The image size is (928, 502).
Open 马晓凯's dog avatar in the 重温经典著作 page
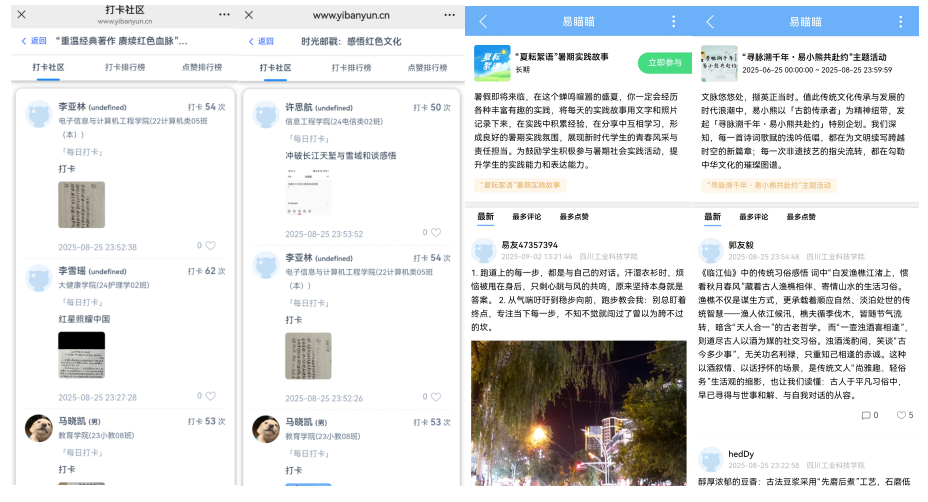tap(39, 428)
